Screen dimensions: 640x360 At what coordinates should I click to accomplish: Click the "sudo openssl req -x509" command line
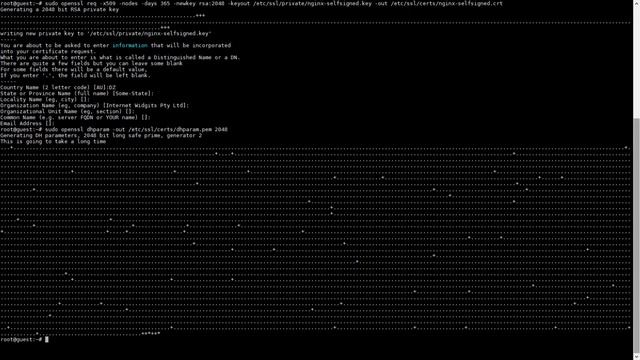tap(251, 3)
